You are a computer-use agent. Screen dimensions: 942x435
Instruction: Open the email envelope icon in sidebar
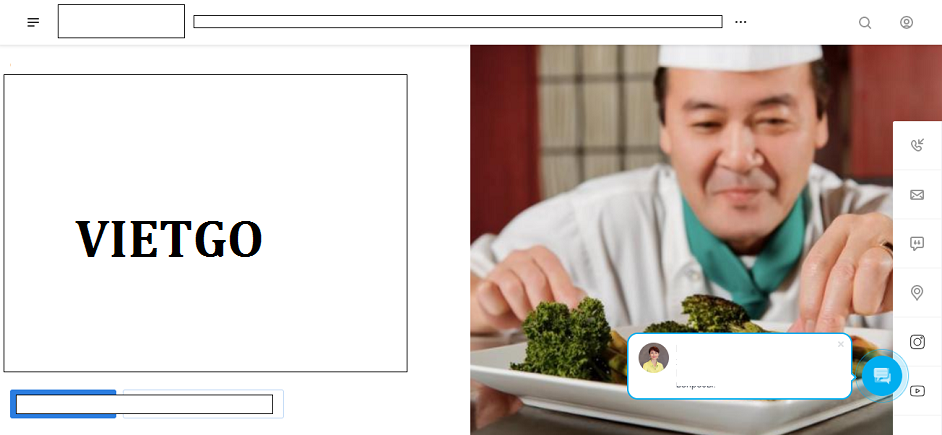(917, 195)
